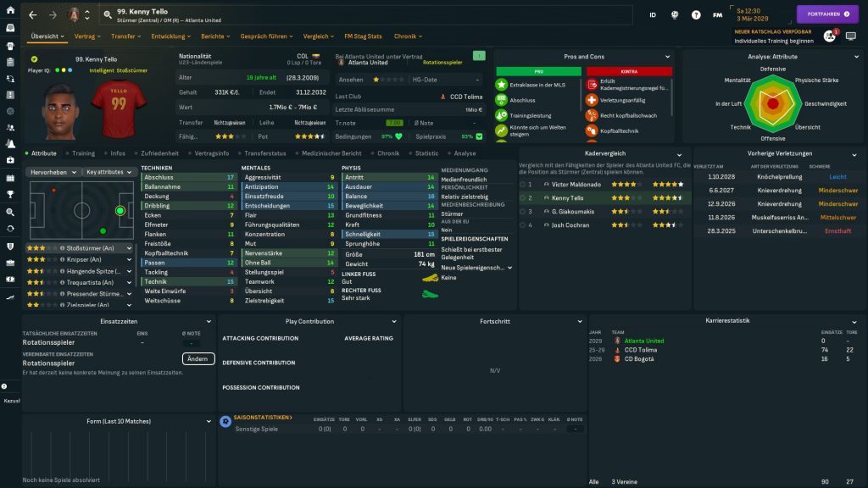The image size is (868, 488).
Task: Open the FM Stag Stats tab
Action: click(x=363, y=36)
